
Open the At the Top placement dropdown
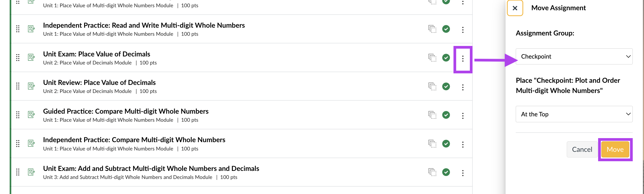[x=574, y=114]
